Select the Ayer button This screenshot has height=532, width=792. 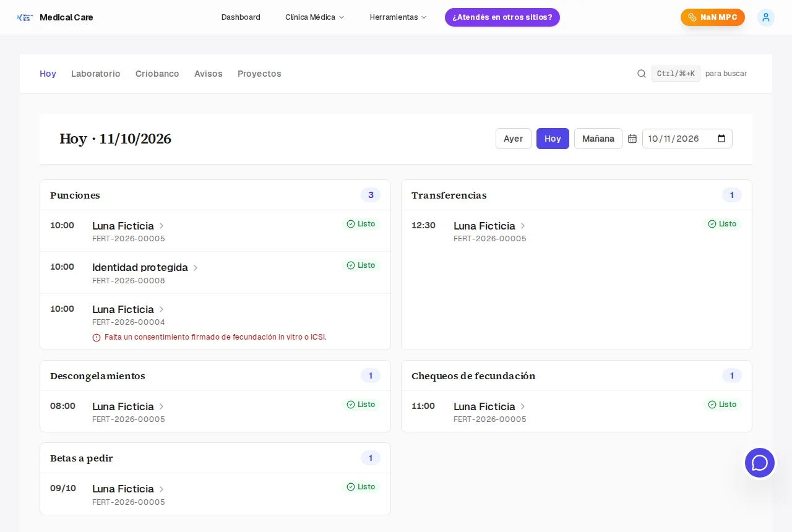tap(514, 139)
